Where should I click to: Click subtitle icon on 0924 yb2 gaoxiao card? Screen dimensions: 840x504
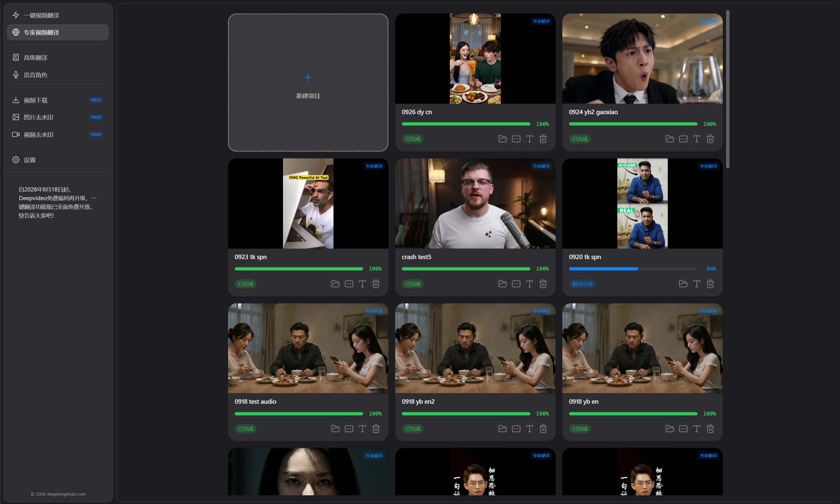[x=683, y=139]
